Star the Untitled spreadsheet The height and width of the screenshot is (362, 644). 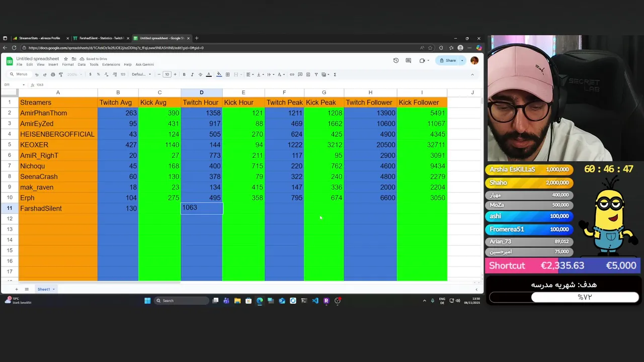(65, 59)
